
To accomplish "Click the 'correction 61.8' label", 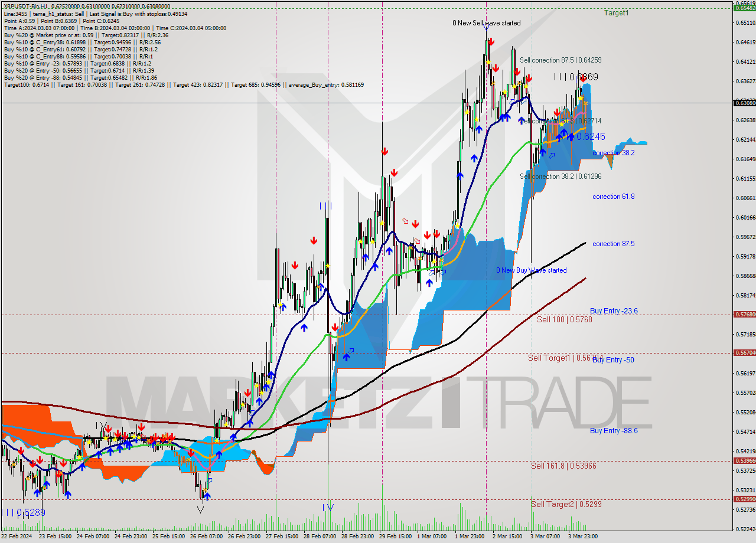I will point(614,197).
